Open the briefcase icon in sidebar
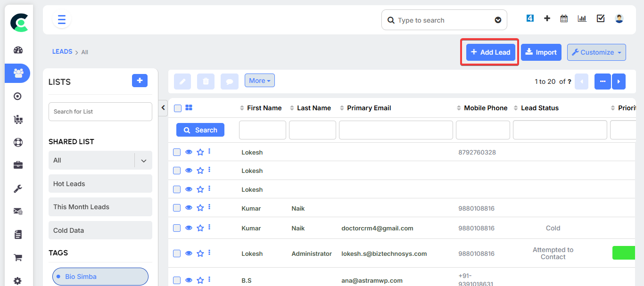Screen dimensions: 644x286 (18, 165)
